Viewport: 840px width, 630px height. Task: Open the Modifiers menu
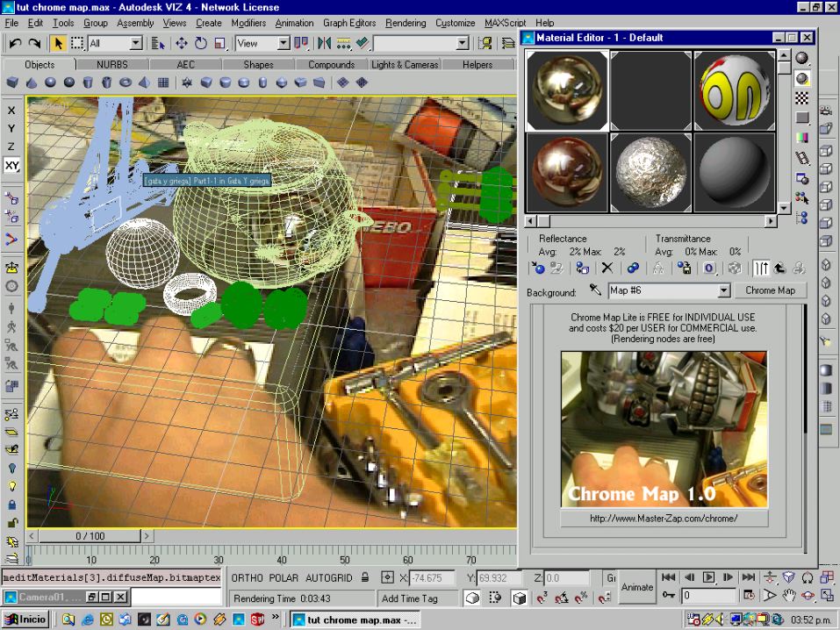coord(248,23)
